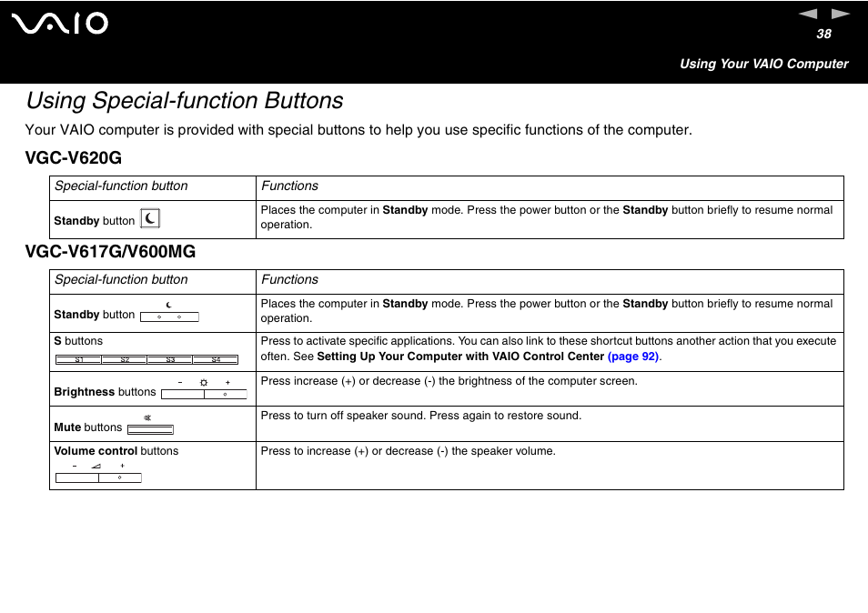
Task: Click the 'VGC-V617G/V600MG' heading
Action: click(110, 252)
